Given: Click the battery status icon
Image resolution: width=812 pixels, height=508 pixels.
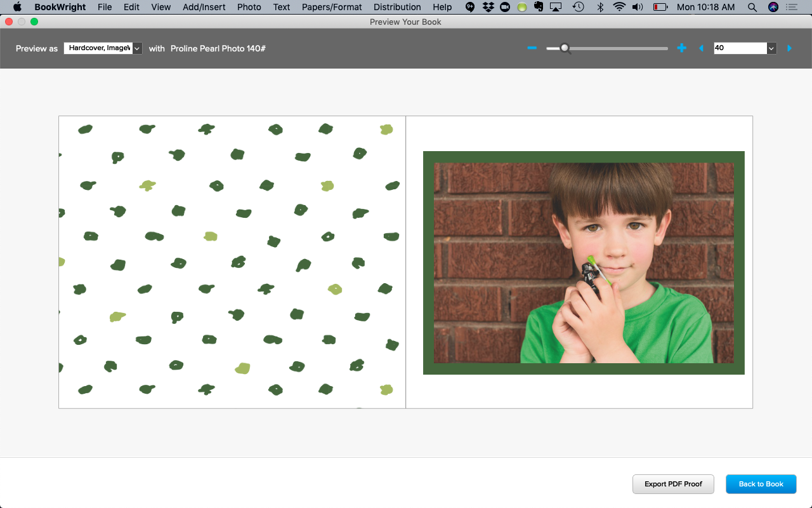Looking at the screenshot, I should tap(660, 7).
